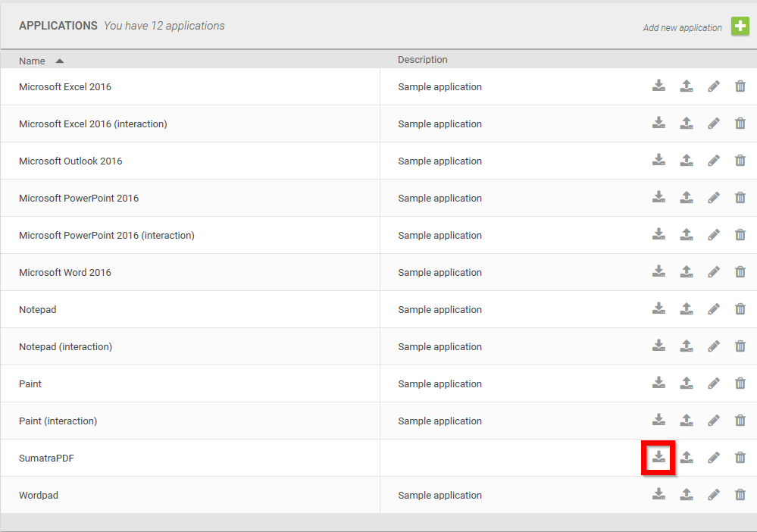757x532 pixels.
Task: Open the Add new application link
Action: [x=682, y=27]
